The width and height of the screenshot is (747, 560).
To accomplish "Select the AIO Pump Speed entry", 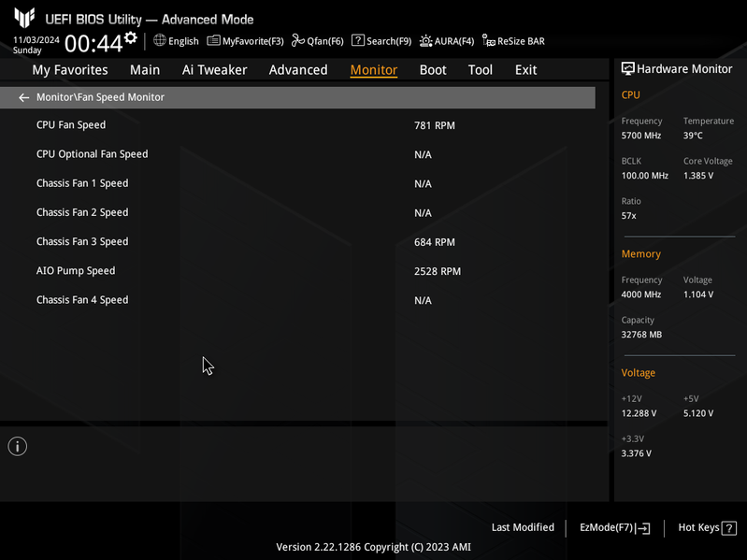I will pos(297,271).
